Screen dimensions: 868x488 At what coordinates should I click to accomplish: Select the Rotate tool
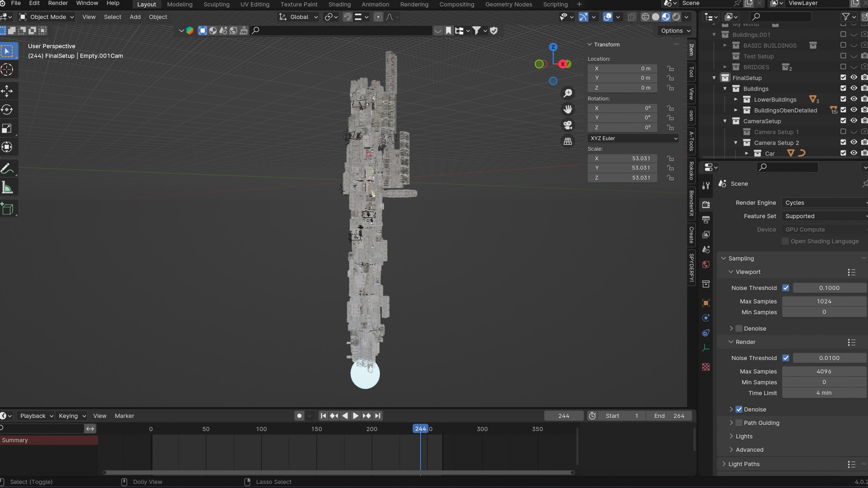coord(7,110)
